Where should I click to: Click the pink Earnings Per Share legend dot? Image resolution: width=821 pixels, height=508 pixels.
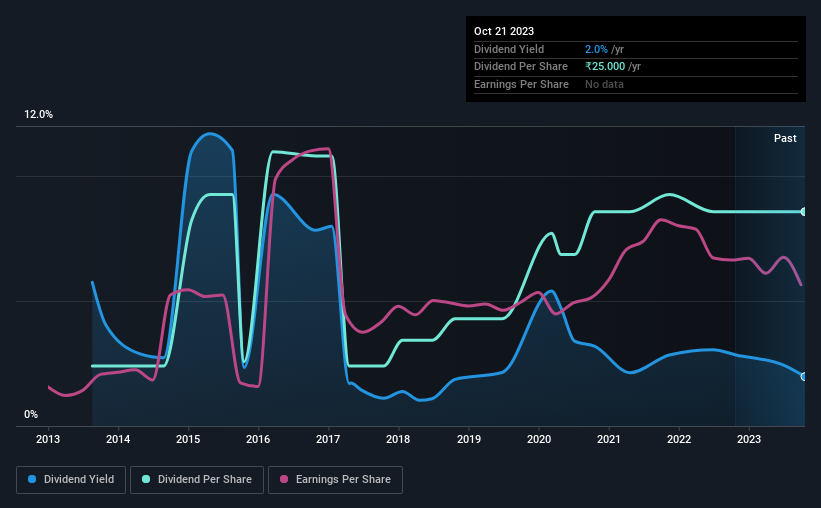click(x=284, y=479)
